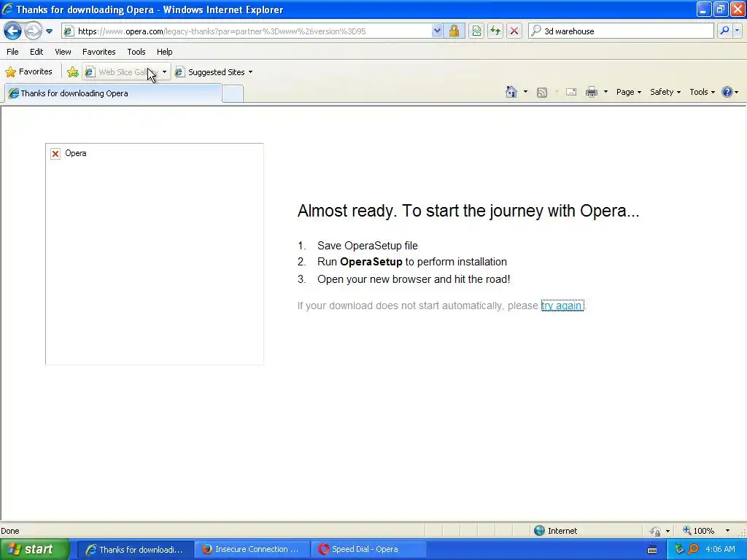Click the 'Done' status bar text

10,531
